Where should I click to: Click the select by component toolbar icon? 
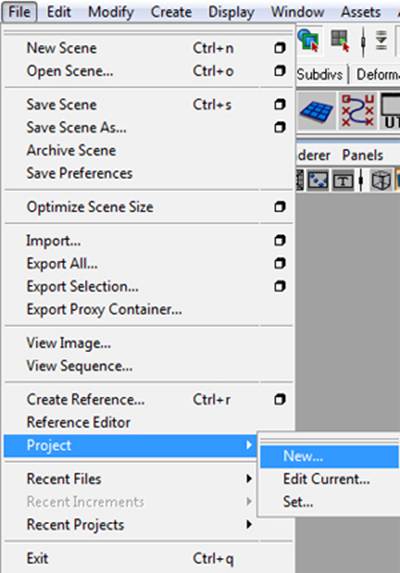pos(340,39)
